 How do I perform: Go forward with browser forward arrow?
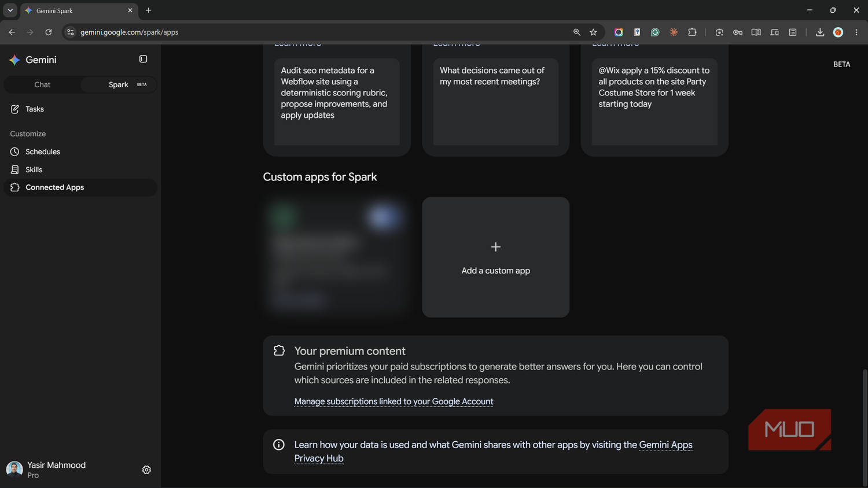30,32
